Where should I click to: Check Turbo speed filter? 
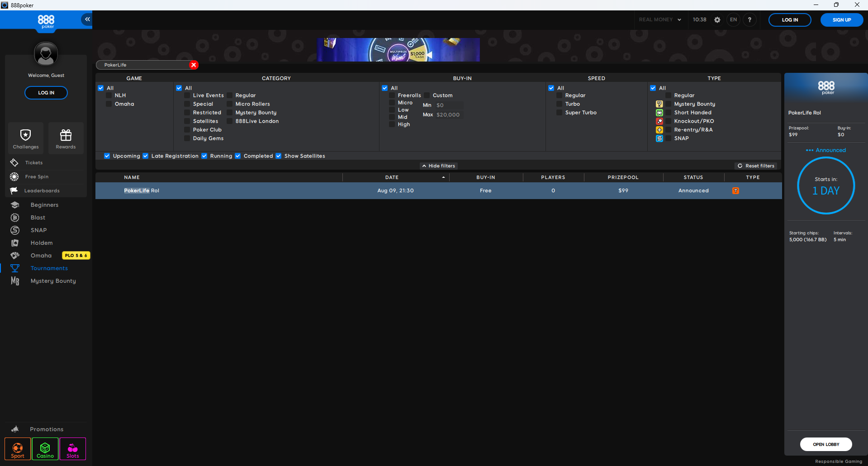coord(560,104)
